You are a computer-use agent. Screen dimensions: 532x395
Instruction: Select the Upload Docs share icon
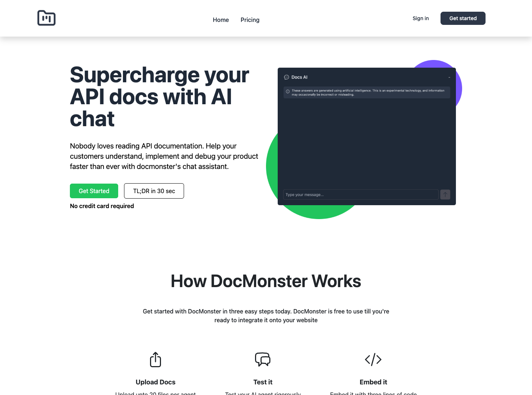pos(155,360)
